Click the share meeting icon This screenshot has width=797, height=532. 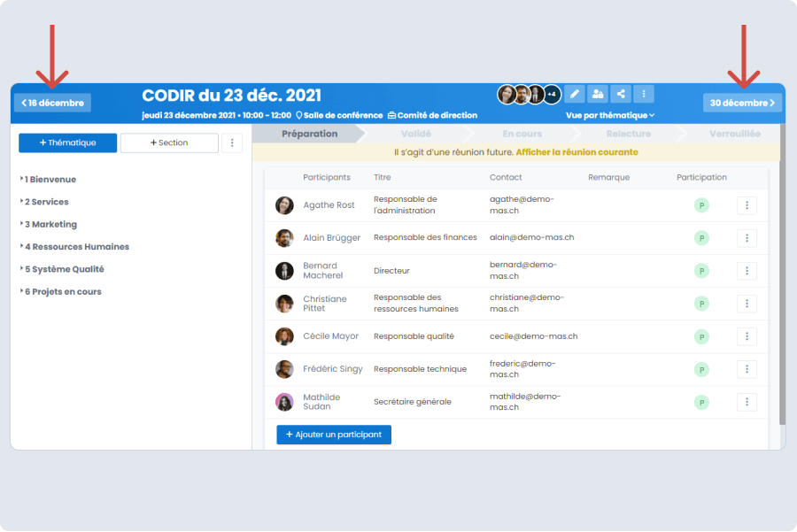[x=621, y=94]
